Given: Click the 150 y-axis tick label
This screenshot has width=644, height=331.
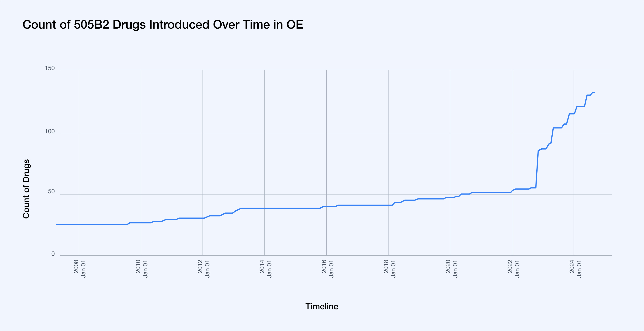Looking at the screenshot, I should pyautogui.click(x=50, y=68).
